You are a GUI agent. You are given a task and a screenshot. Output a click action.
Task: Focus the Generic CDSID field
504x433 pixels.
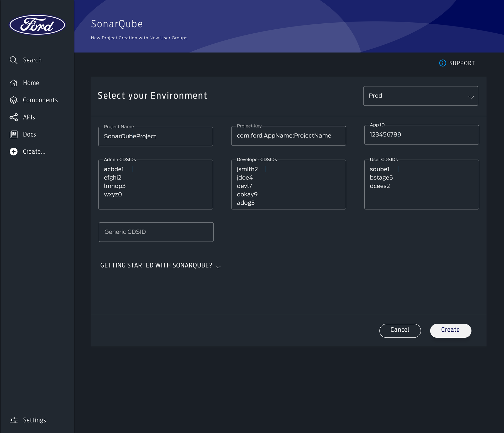pos(156,232)
